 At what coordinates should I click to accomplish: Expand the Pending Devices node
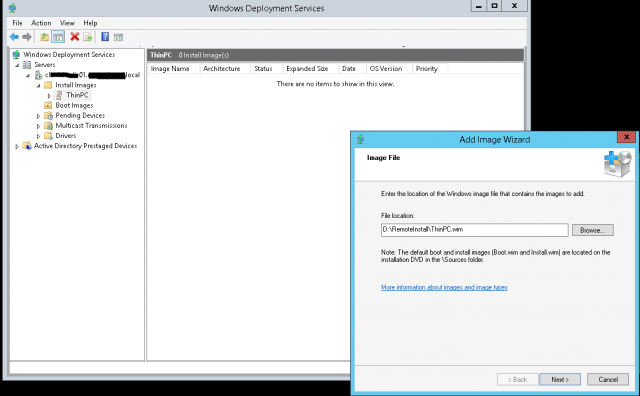pyautogui.click(x=39, y=116)
